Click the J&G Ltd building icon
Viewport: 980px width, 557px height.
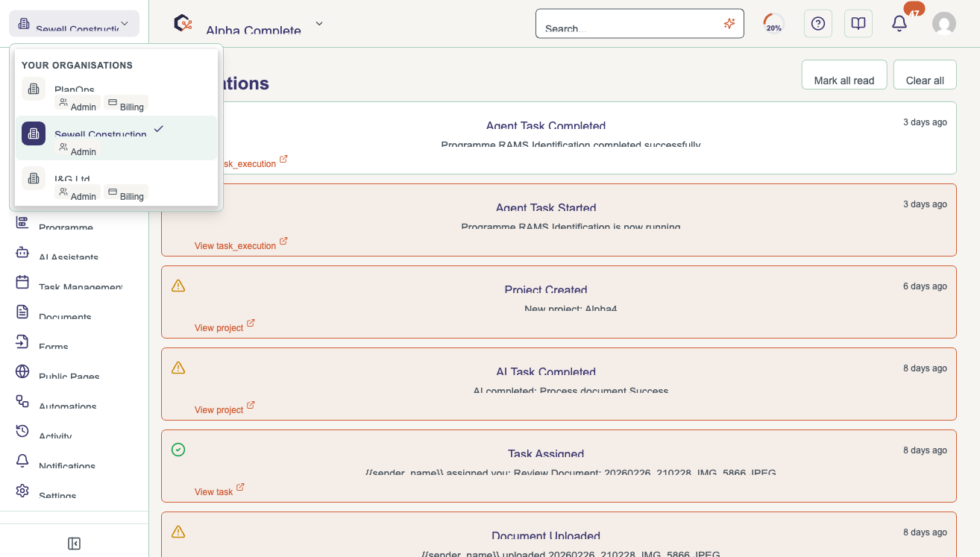[x=34, y=178]
